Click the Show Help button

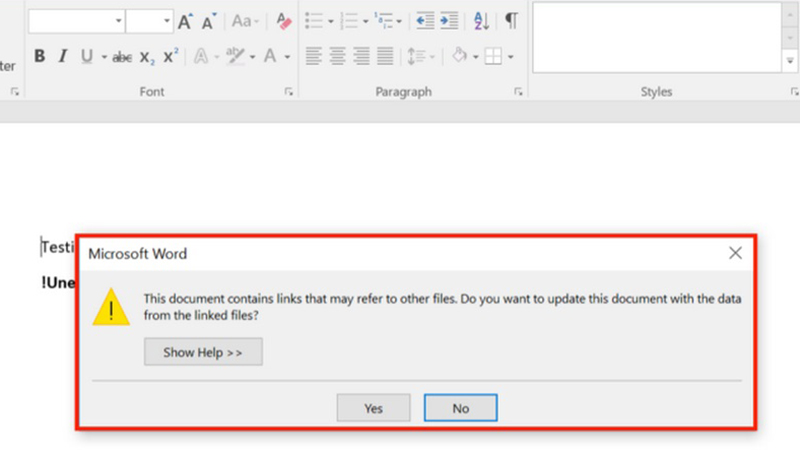point(203,352)
